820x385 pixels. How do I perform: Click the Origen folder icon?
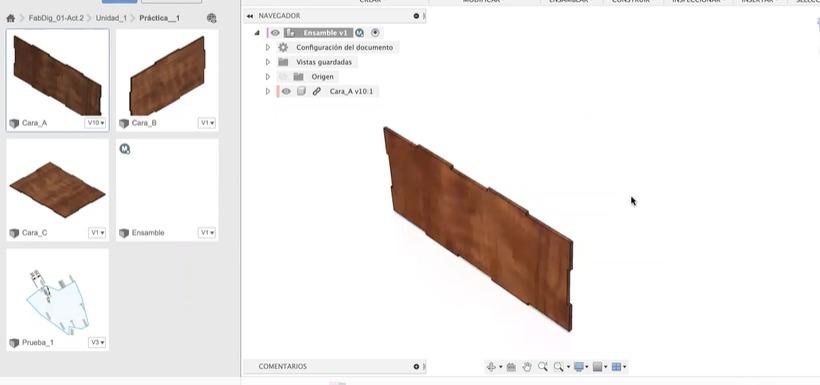tap(298, 77)
